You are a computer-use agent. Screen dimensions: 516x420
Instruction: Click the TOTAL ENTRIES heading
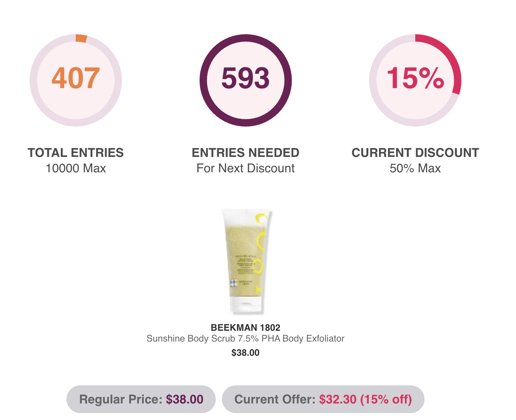(76, 153)
